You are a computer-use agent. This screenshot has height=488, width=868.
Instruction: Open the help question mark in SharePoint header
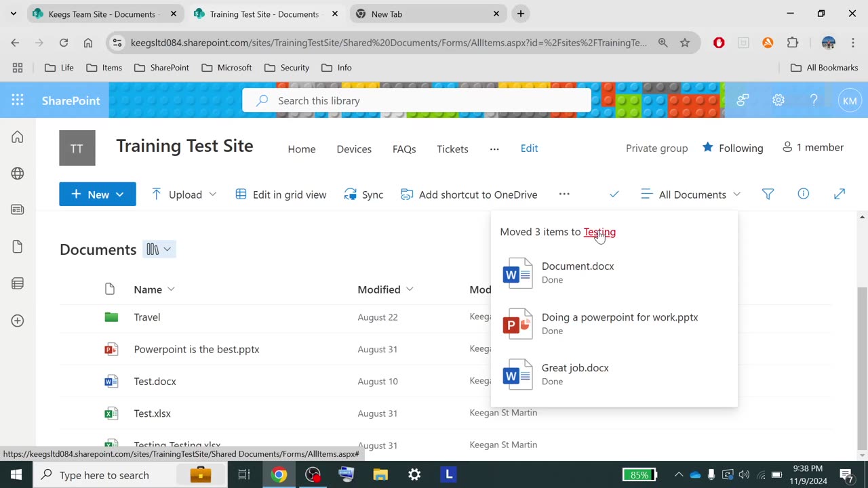pyautogui.click(x=814, y=100)
